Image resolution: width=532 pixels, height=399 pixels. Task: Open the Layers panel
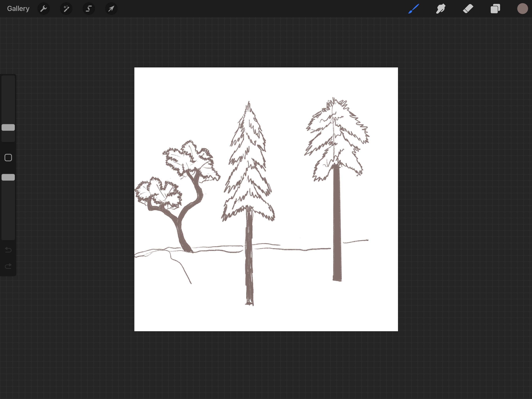pyautogui.click(x=495, y=9)
